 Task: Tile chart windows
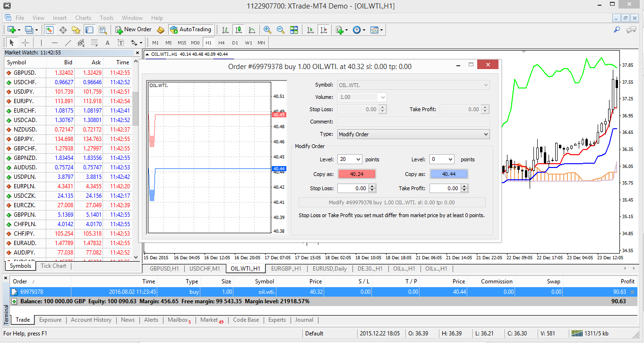click(294, 29)
